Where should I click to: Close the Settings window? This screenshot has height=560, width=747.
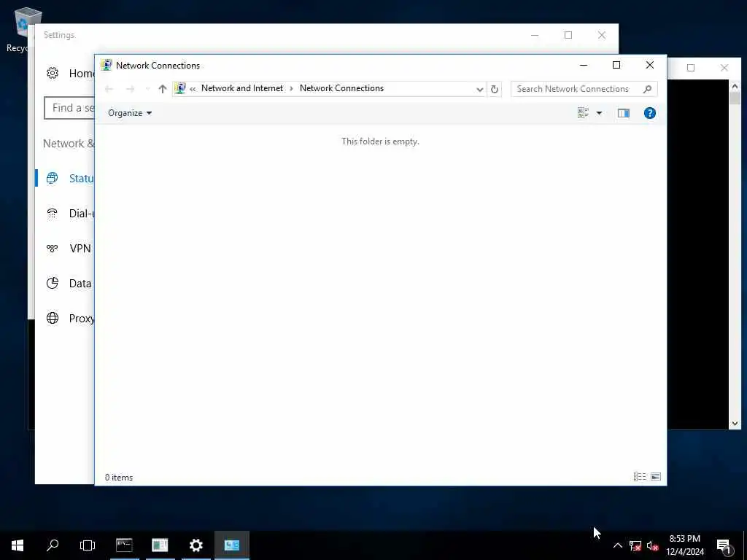(x=602, y=35)
